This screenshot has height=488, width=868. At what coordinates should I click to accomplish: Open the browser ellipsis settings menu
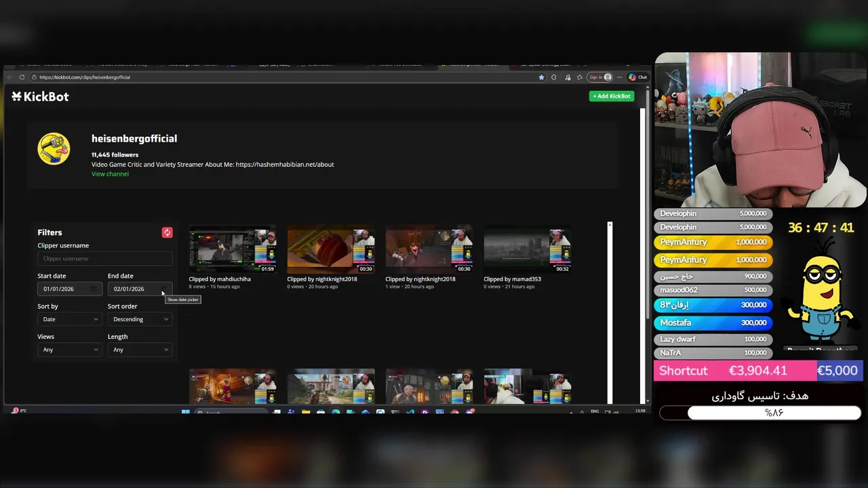(x=619, y=77)
